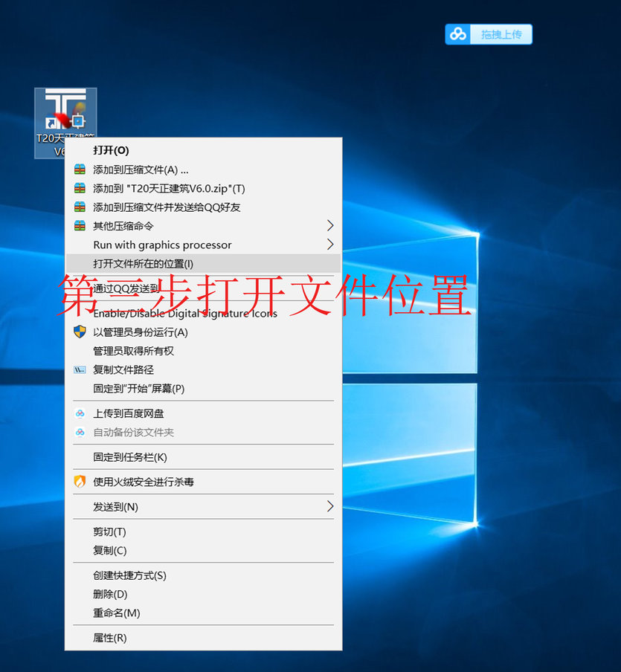The width and height of the screenshot is (621, 672).
Task: Select 删除(D) from the context menu
Action: click(203, 595)
